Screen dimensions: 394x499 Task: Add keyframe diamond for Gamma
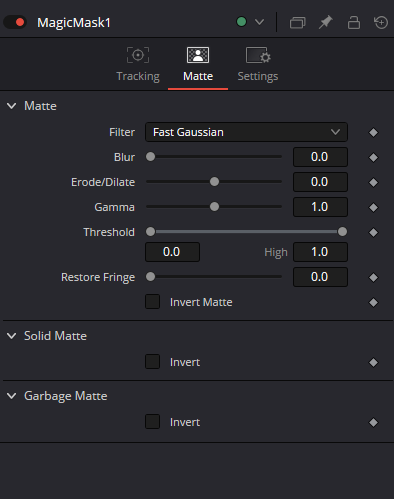point(373,207)
